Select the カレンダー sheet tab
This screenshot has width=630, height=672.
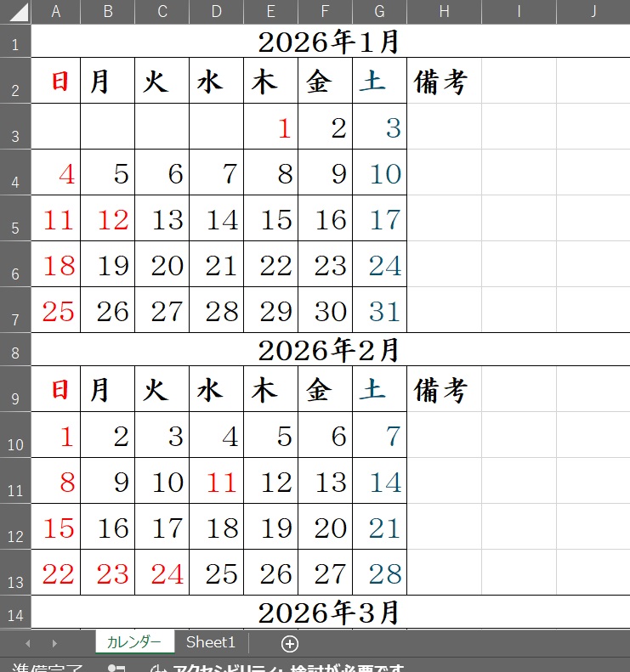point(133,642)
